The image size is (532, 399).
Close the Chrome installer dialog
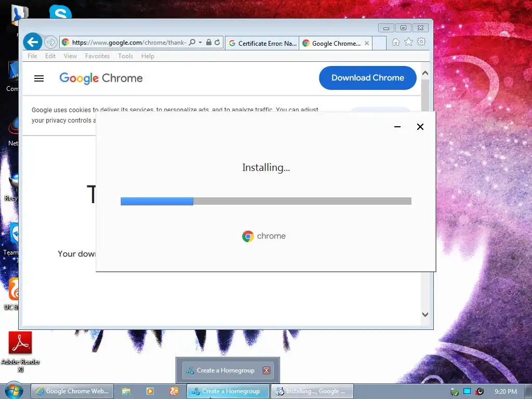coord(420,127)
